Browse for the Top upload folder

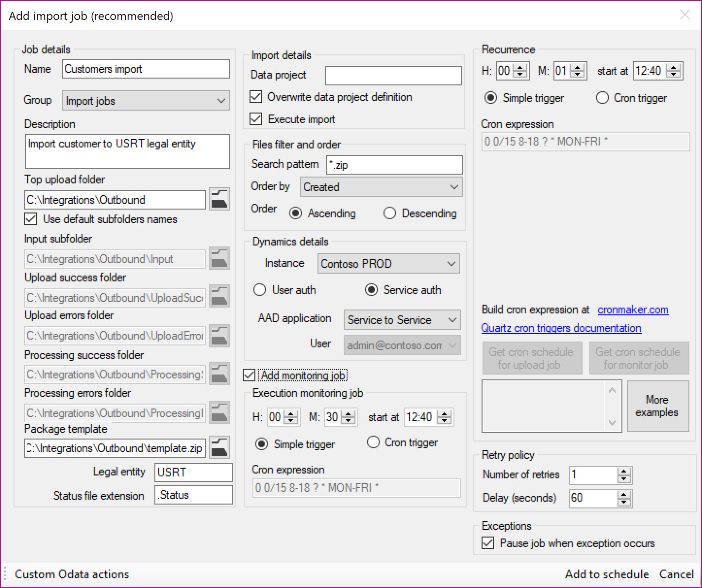coord(219,199)
